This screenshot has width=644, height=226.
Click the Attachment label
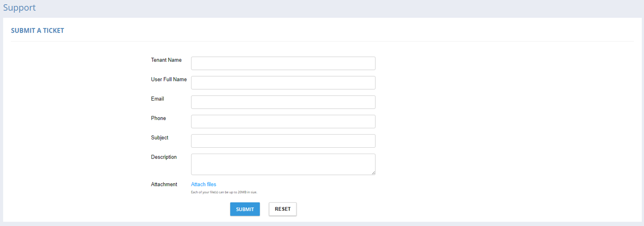tap(164, 185)
